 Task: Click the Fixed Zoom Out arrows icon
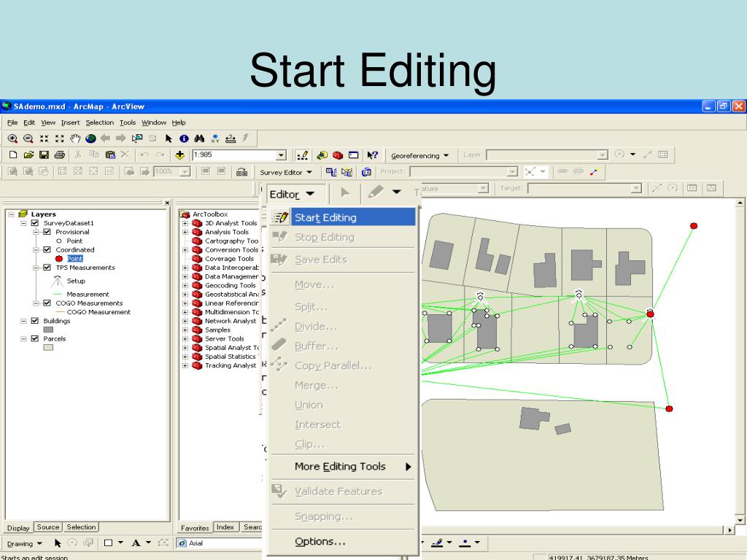60,139
